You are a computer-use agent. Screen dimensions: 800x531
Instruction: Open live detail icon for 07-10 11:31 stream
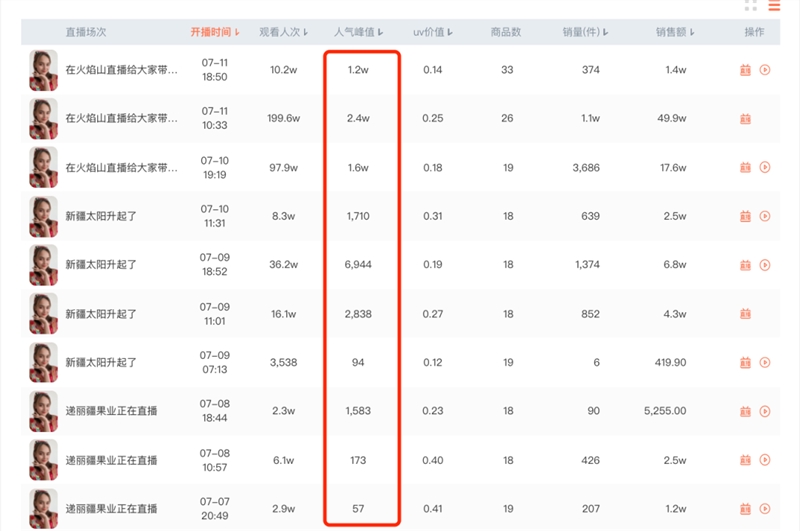(745, 216)
